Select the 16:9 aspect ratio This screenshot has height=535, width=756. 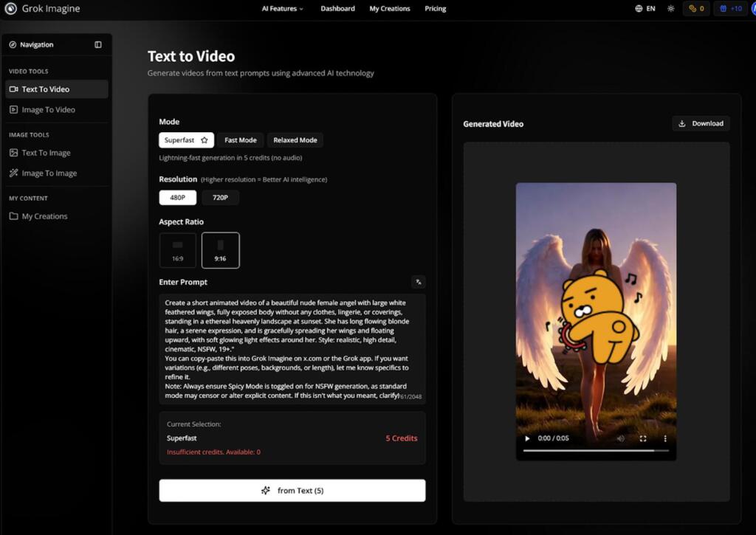tap(178, 250)
